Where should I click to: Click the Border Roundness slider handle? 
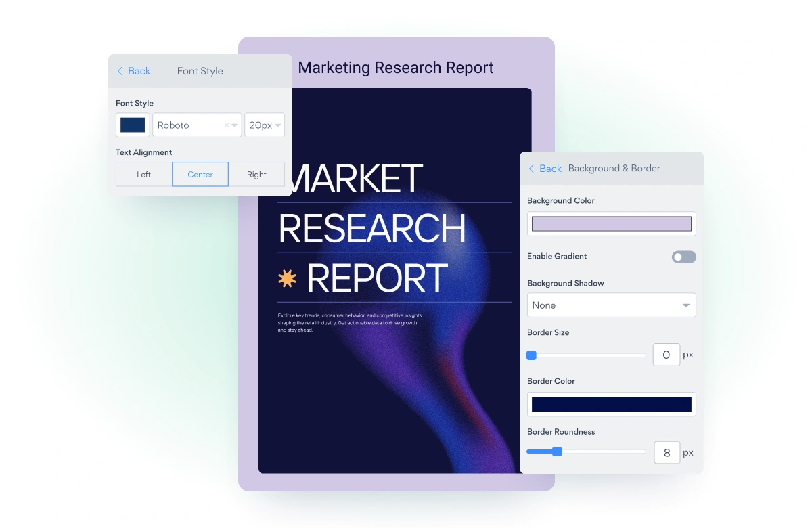[x=557, y=452]
